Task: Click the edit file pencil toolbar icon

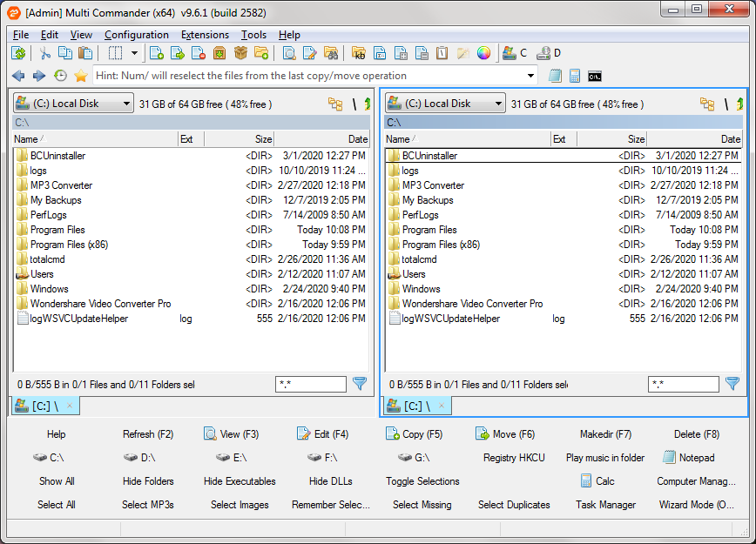Action: tap(309, 53)
